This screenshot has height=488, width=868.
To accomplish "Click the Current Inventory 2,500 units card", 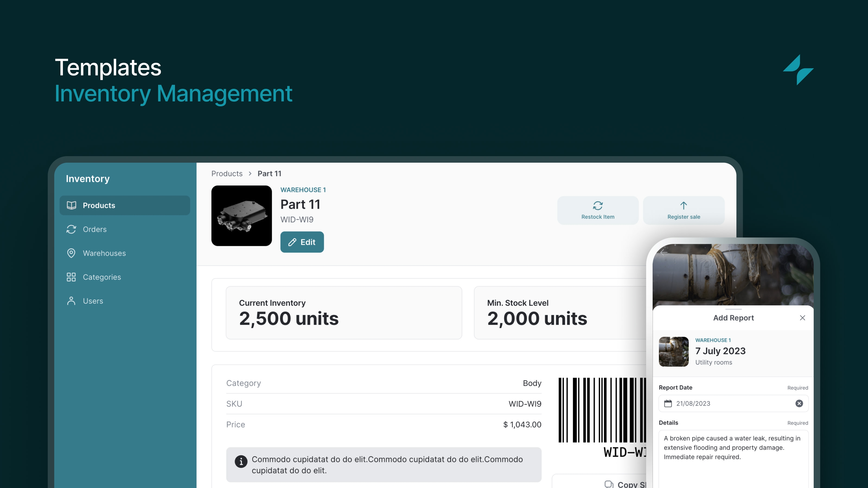I will (344, 313).
